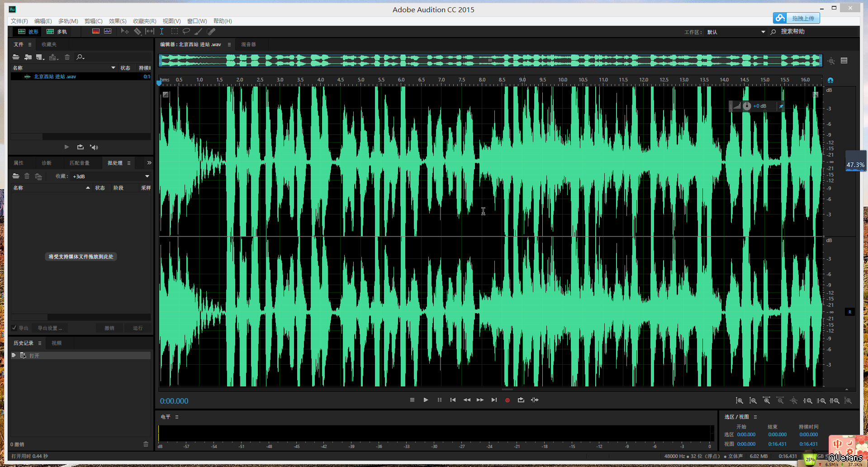This screenshot has height=467, width=868.
Task: Switch to the 混音器 tab
Action: (x=248, y=44)
